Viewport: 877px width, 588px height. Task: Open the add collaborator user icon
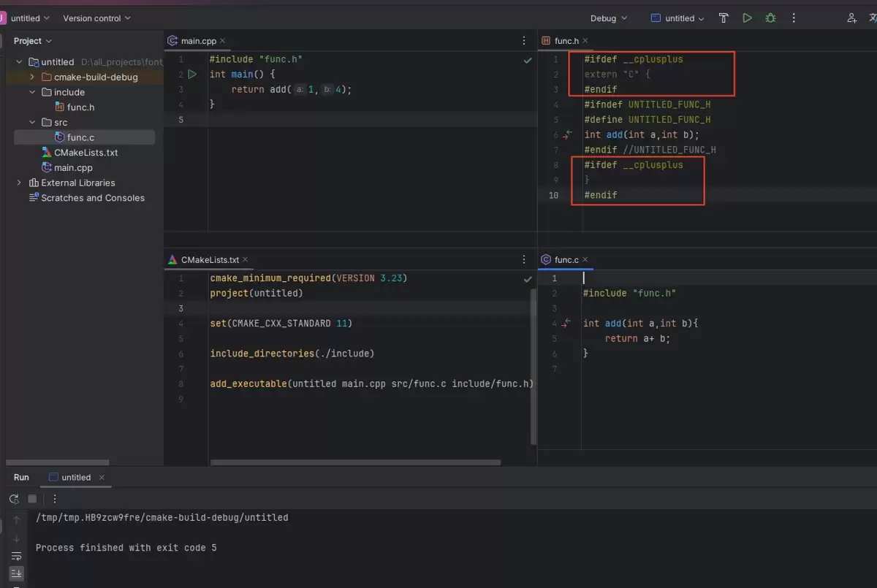[852, 18]
